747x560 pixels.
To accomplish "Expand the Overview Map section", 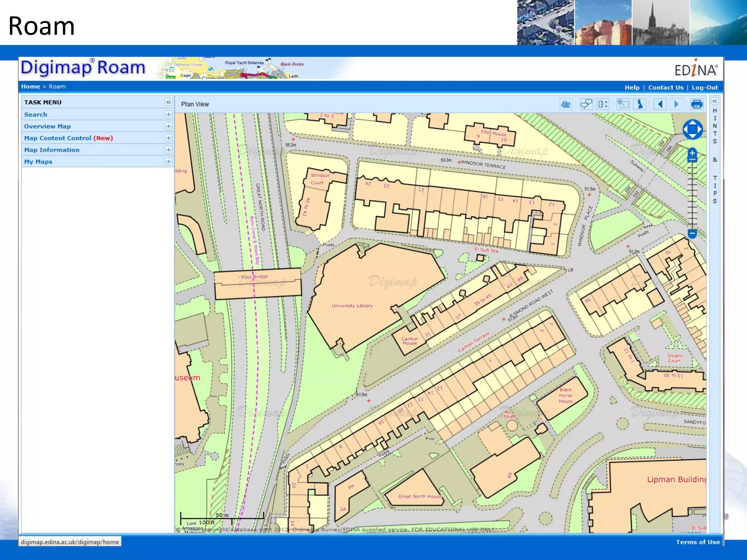I will point(168,126).
